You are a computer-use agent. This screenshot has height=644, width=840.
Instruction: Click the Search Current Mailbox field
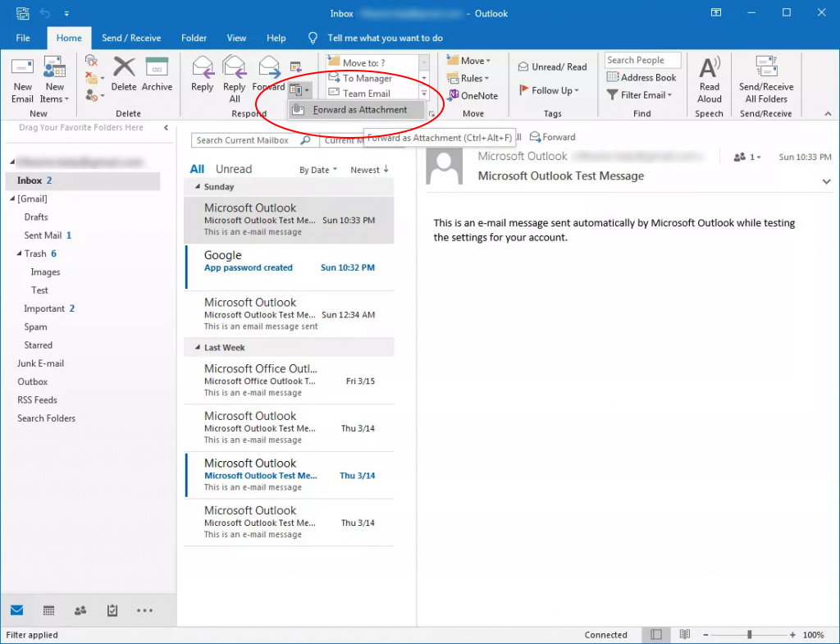tap(244, 140)
